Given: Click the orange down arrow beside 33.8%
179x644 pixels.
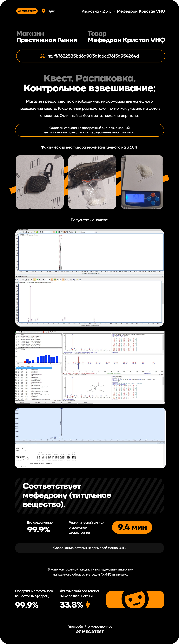Looking at the screenshot, I should (x=88, y=605).
